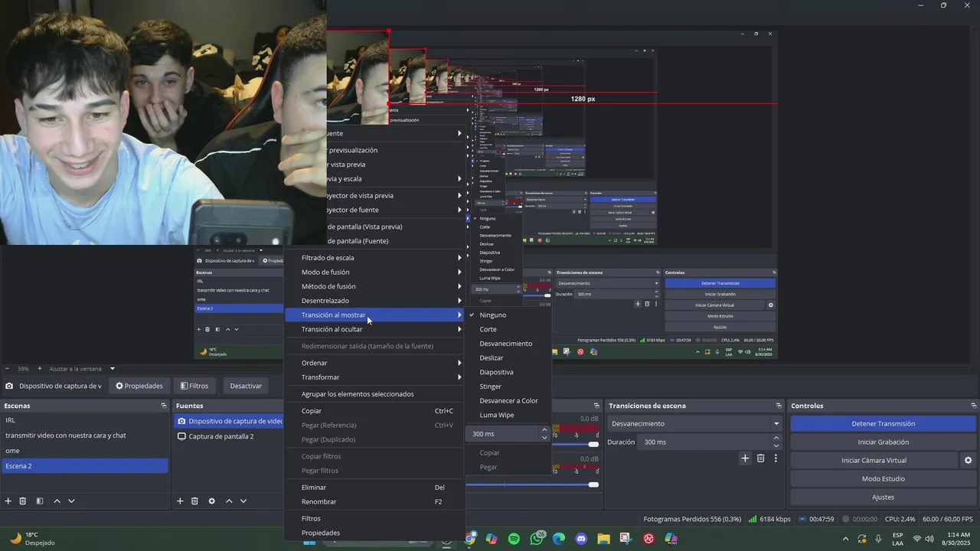Increase the submenu 300 ms transition duration
The image size is (980, 551).
coord(544,430)
